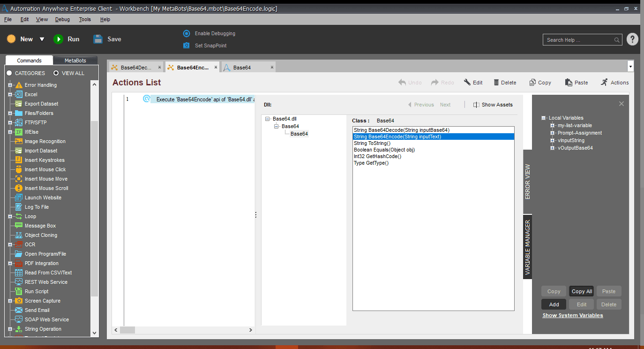
Task: Select the Send Email command icon
Action: click(19, 310)
